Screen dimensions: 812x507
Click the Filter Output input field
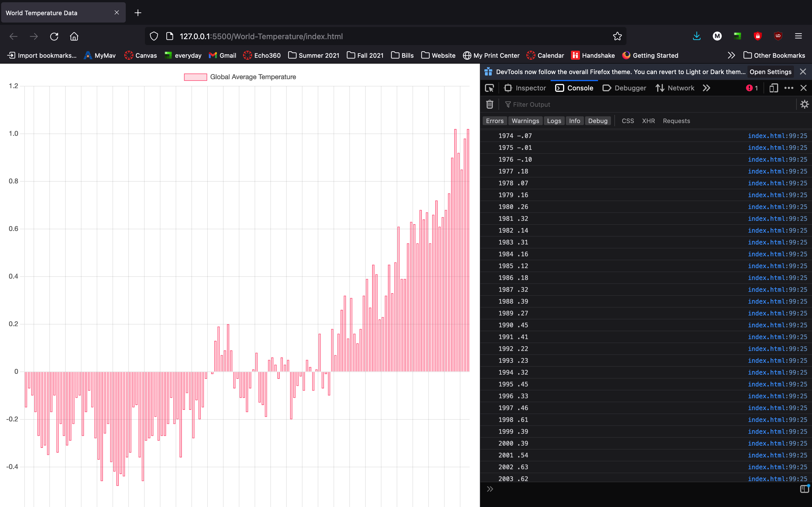[x=637, y=104]
